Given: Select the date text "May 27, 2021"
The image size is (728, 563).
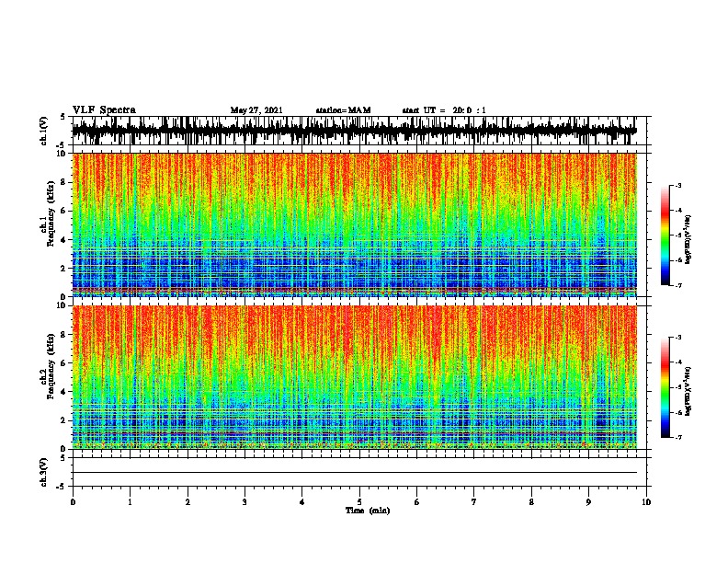Looking at the screenshot, I should point(256,110).
